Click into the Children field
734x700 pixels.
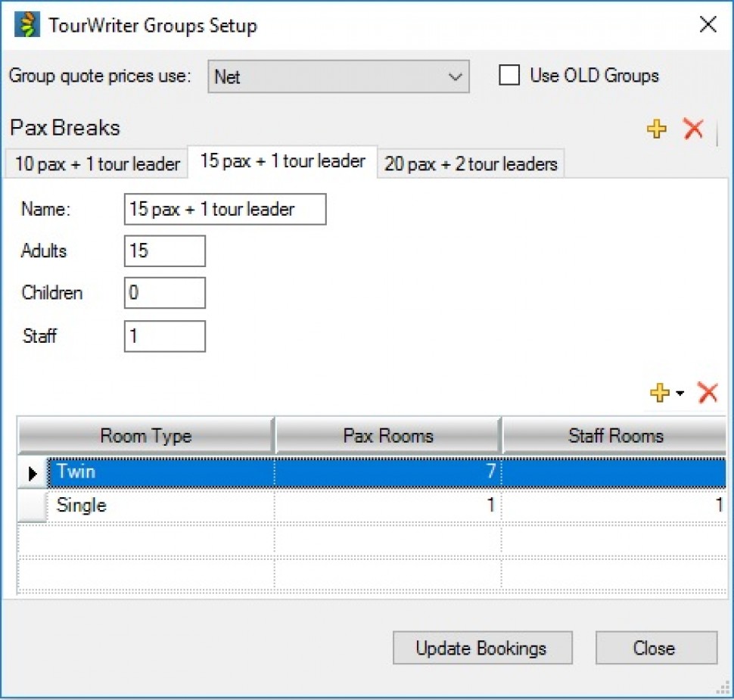point(164,294)
